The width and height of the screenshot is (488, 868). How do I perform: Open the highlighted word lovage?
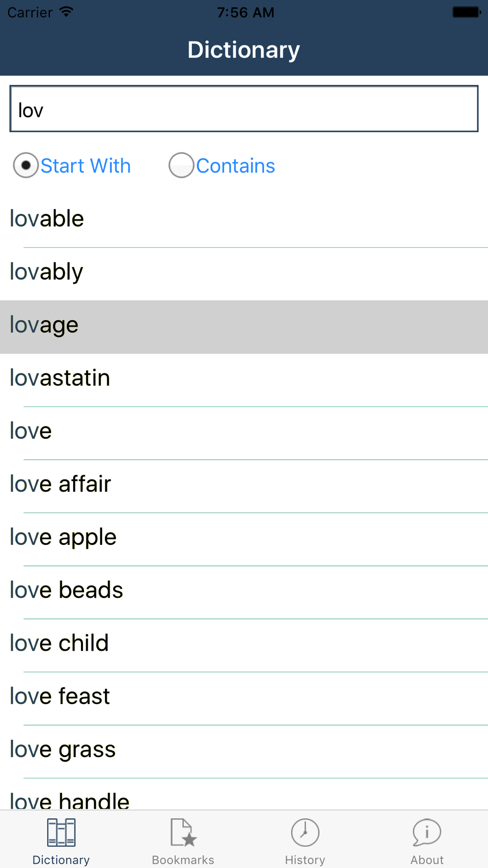tap(244, 327)
